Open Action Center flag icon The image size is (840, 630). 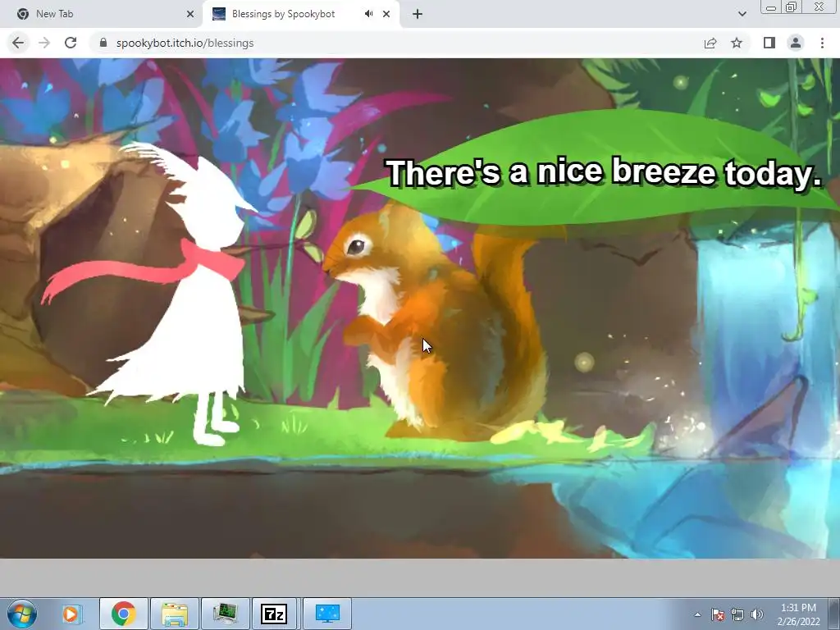click(718, 614)
